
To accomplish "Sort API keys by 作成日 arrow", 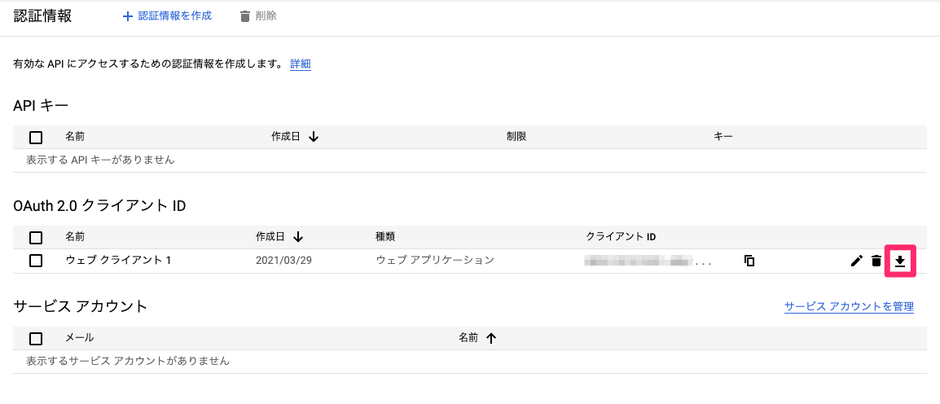I will (314, 136).
